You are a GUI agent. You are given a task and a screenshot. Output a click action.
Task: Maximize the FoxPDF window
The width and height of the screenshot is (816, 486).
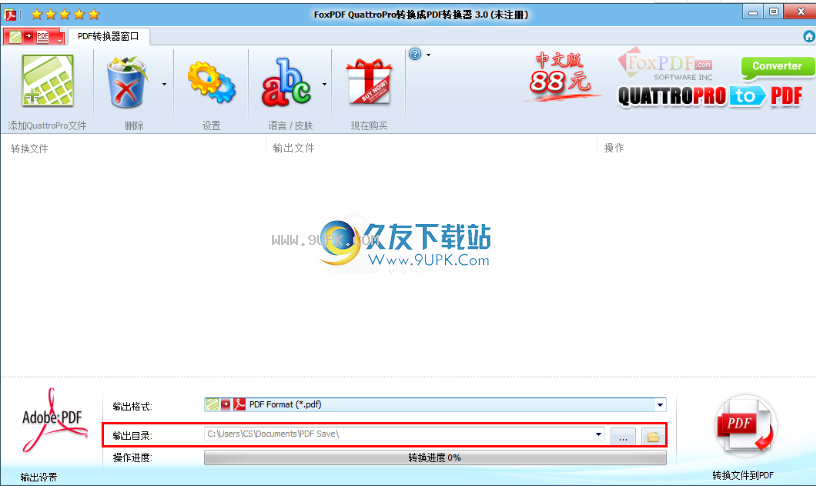point(774,12)
